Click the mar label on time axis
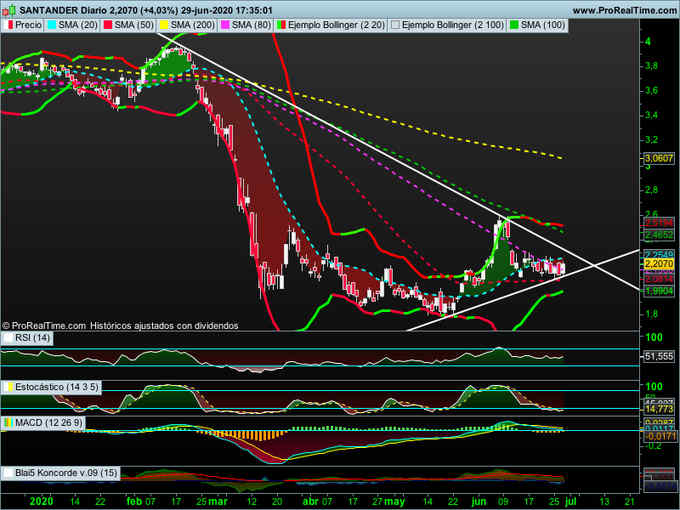Image resolution: width=680 pixels, height=510 pixels. point(218,501)
